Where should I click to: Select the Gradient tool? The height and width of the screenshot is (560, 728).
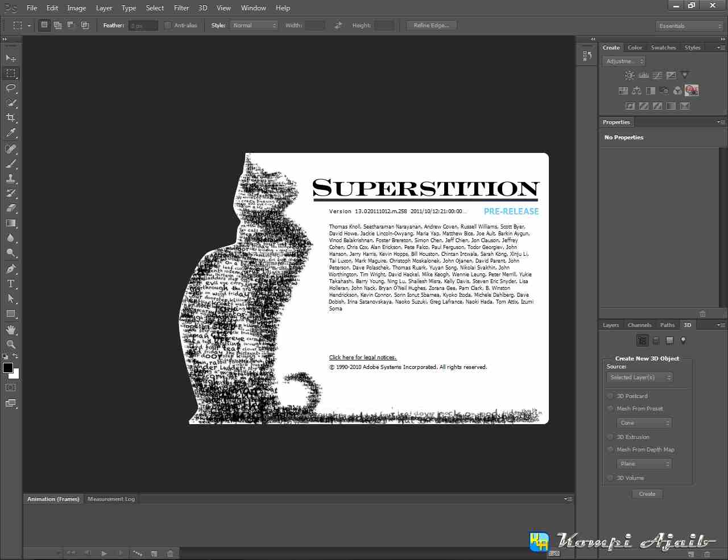pyautogui.click(x=11, y=223)
